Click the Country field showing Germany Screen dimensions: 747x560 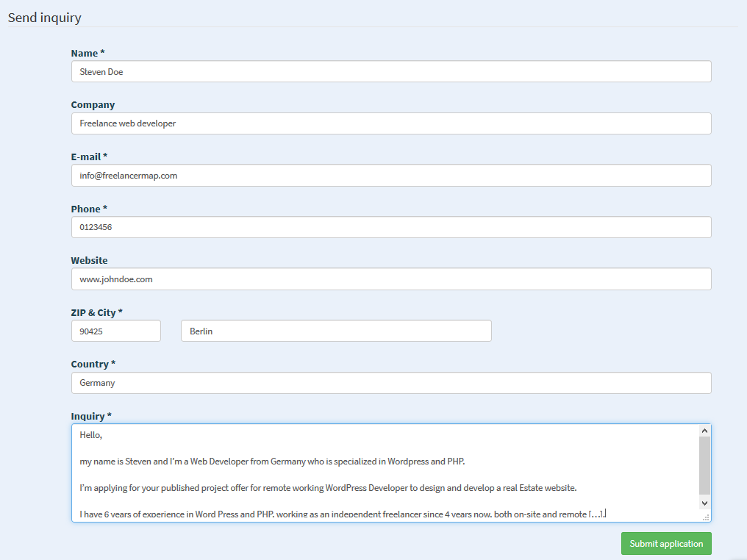(x=390, y=383)
